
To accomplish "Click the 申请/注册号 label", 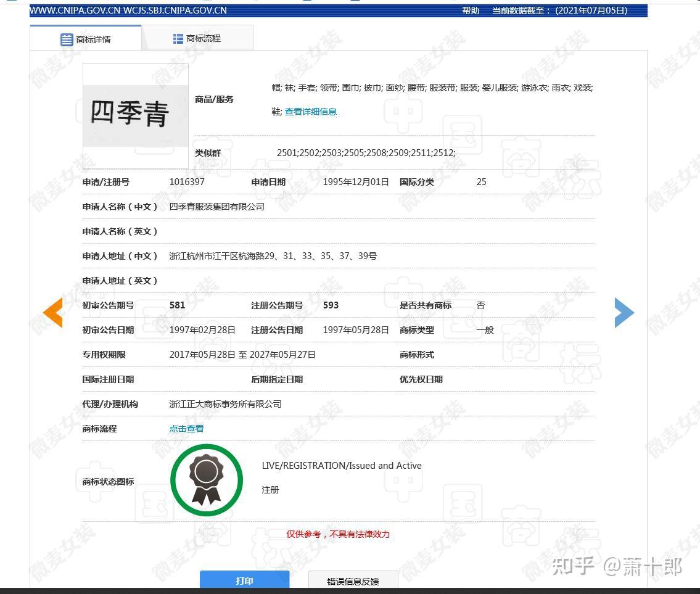I will [106, 182].
